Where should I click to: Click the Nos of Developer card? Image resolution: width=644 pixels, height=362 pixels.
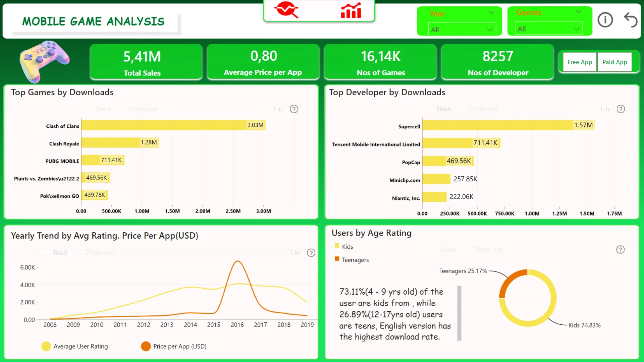tap(497, 62)
